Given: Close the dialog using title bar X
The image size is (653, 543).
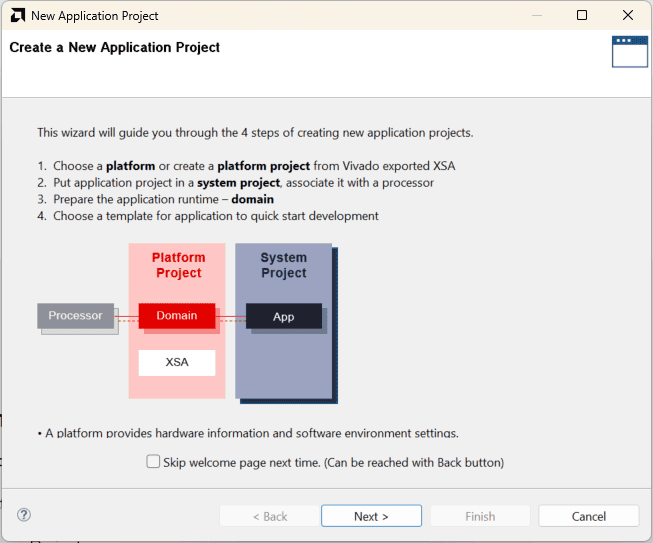Looking at the screenshot, I should [x=628, y=15].
